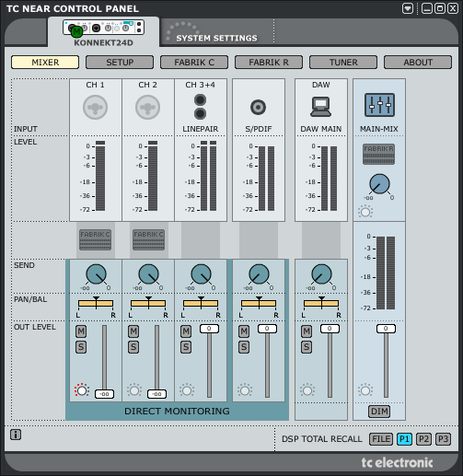Recall preset P2
The height and width of the screenshot is (476, 463).
423,439
